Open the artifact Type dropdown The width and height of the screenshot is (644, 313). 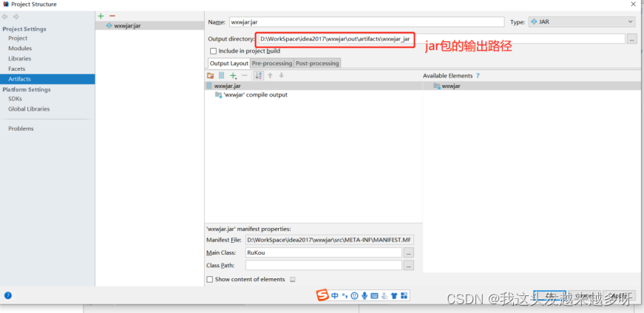[582, 22]
